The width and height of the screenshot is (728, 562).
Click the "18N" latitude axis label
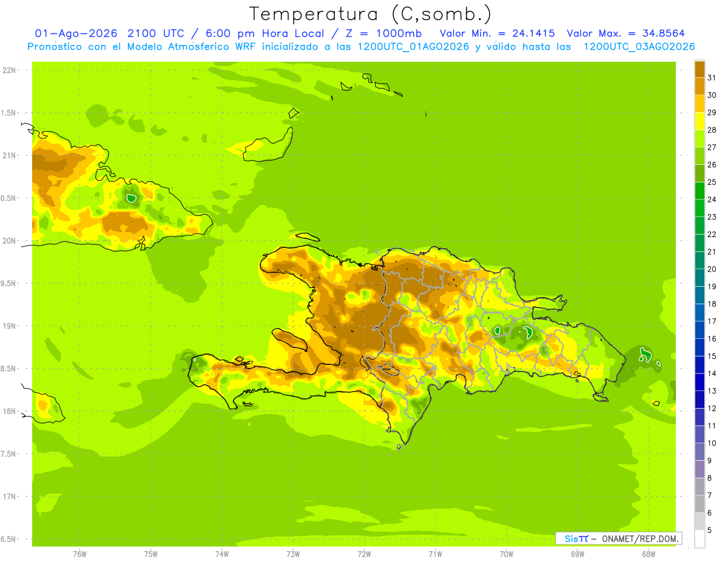tap(9, 411)
